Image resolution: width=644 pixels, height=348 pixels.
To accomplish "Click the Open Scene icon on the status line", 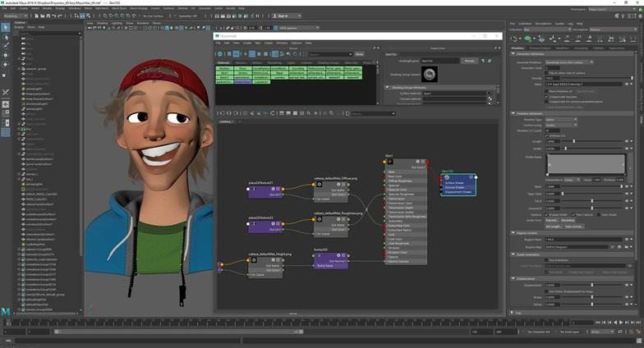I will tap(43, 16).
